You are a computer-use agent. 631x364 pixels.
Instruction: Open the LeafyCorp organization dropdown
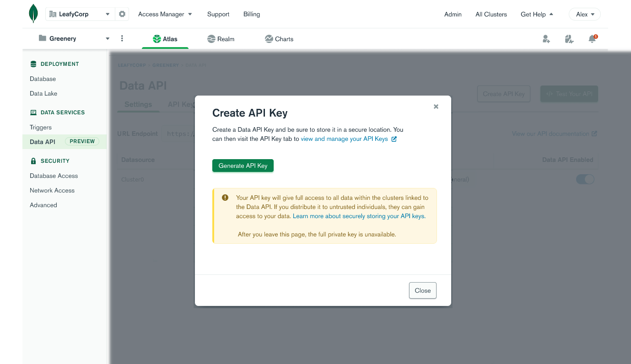(80, 14)
